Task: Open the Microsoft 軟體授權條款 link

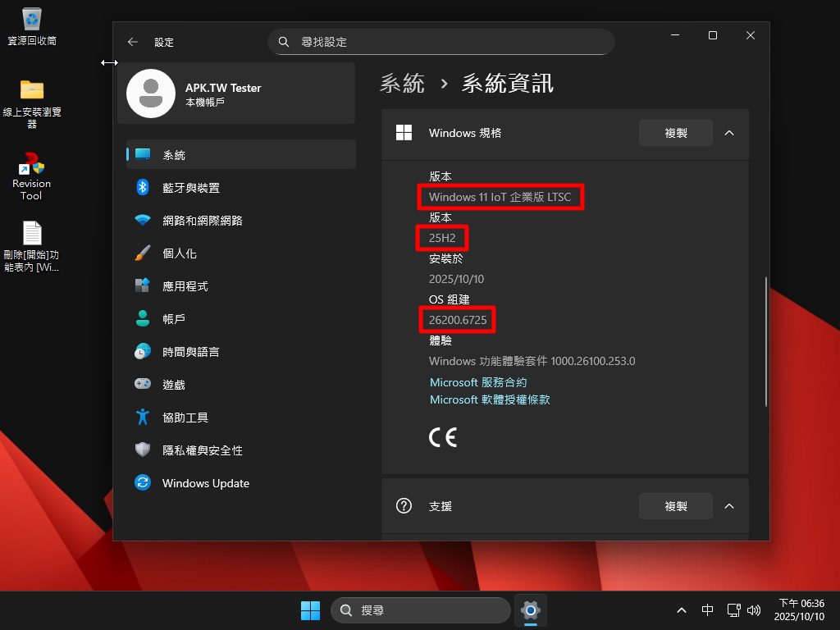Action: tap(490, 399)
